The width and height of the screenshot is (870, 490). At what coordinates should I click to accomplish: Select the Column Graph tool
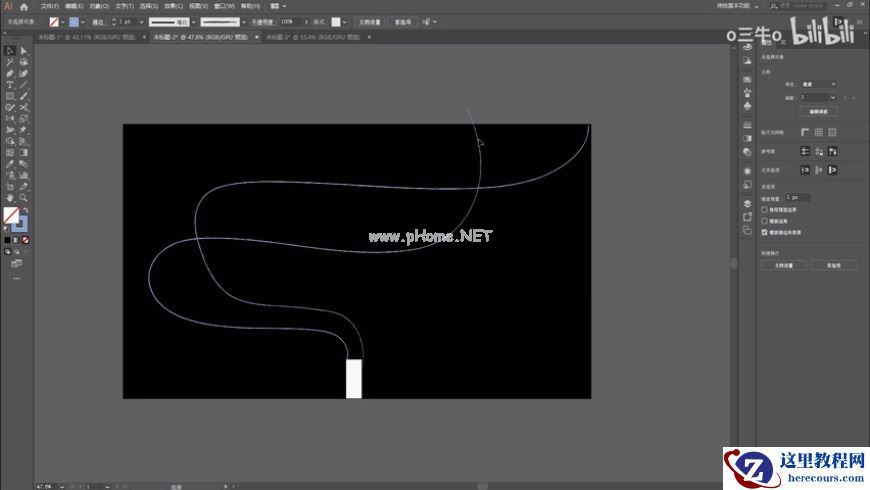(x=23, y=175)
